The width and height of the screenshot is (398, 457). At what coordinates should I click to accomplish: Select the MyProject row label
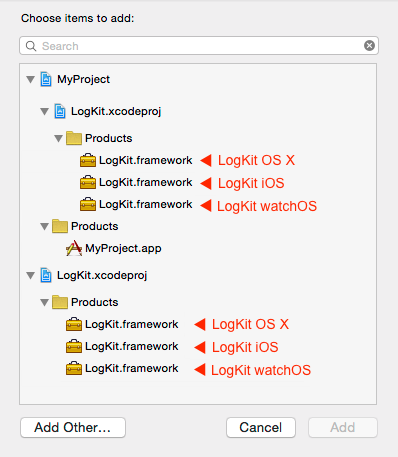click(83, 79)
